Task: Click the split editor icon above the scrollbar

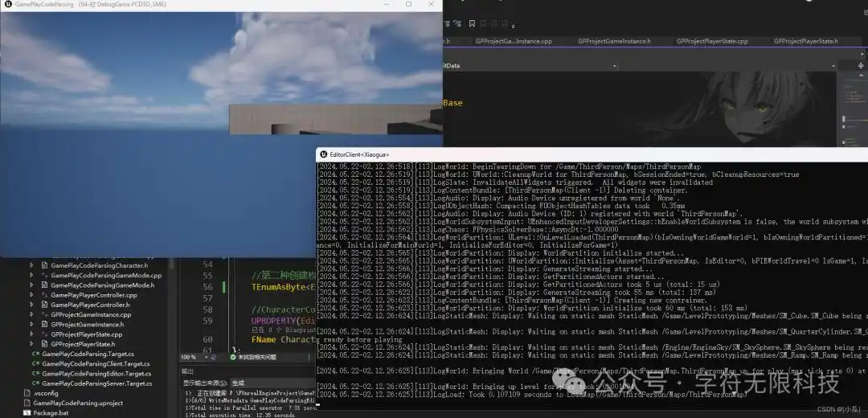Action: click(x=862, y=65)
